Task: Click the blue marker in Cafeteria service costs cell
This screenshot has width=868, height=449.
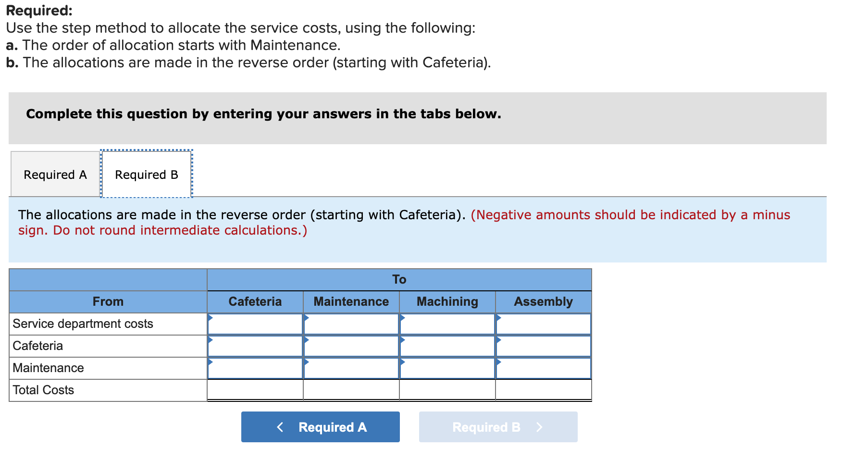Action: [x=211, y=318]
